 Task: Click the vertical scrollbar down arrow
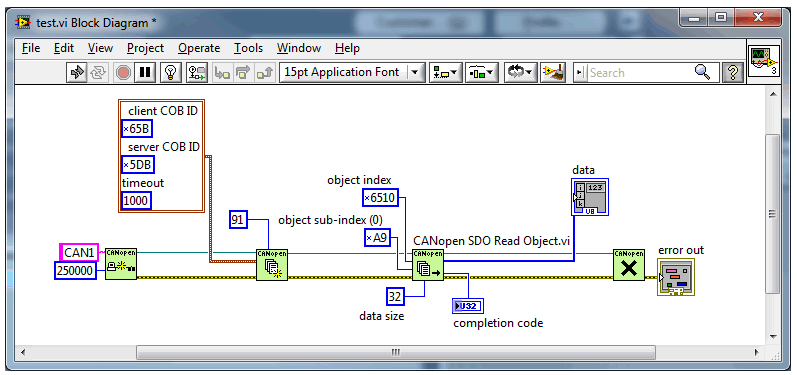(773, 336)
